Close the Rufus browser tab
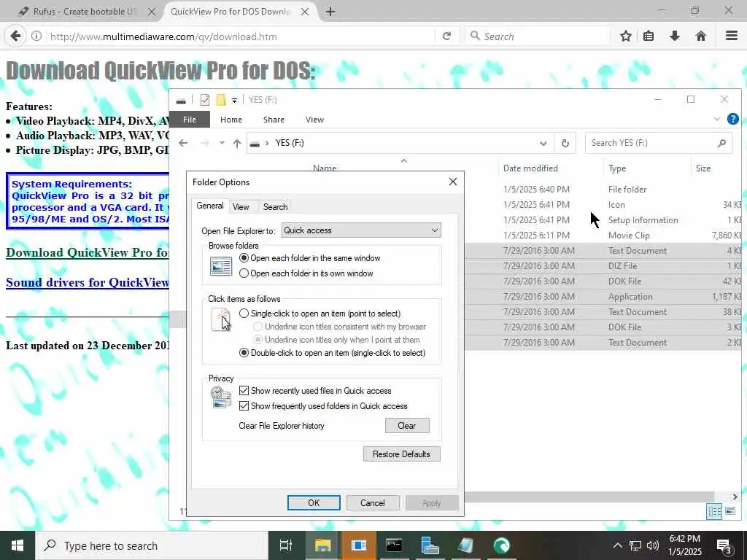Image resolution: width=747 pixels, height=560 pixels. [x=152, y=12]
